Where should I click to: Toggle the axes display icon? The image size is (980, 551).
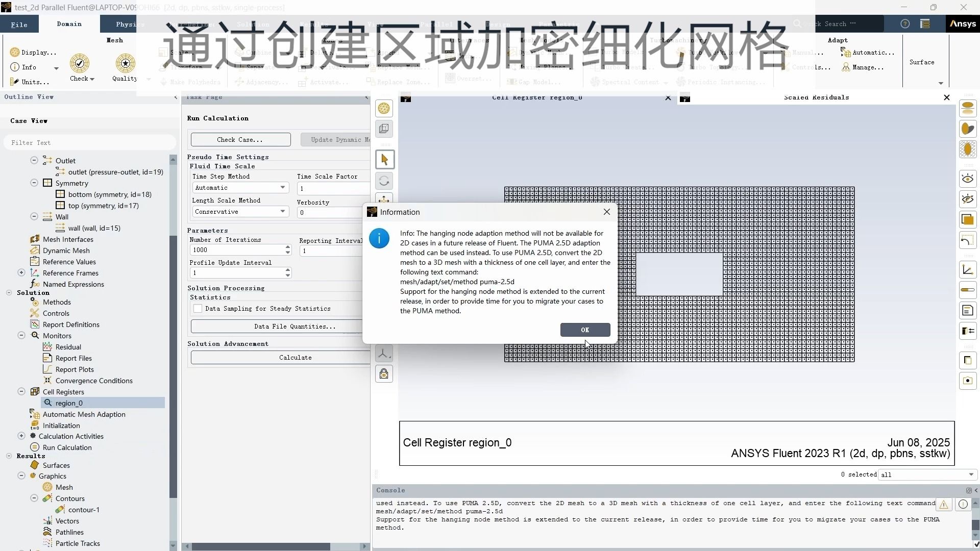(x=968, y=270)
